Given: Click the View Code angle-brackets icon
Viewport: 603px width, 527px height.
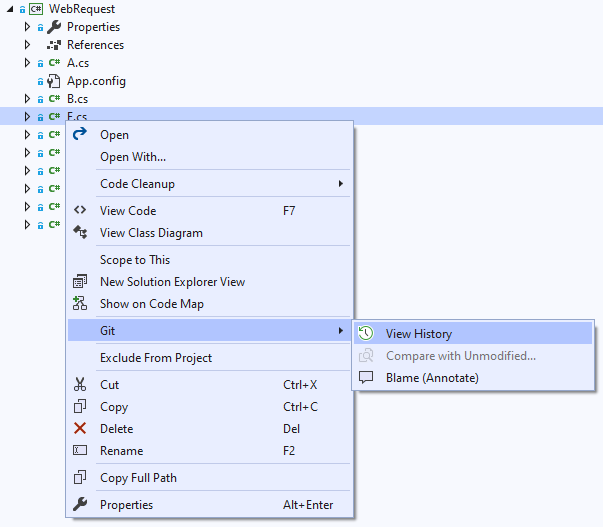Looking at the screenshot, I should 81,211.
